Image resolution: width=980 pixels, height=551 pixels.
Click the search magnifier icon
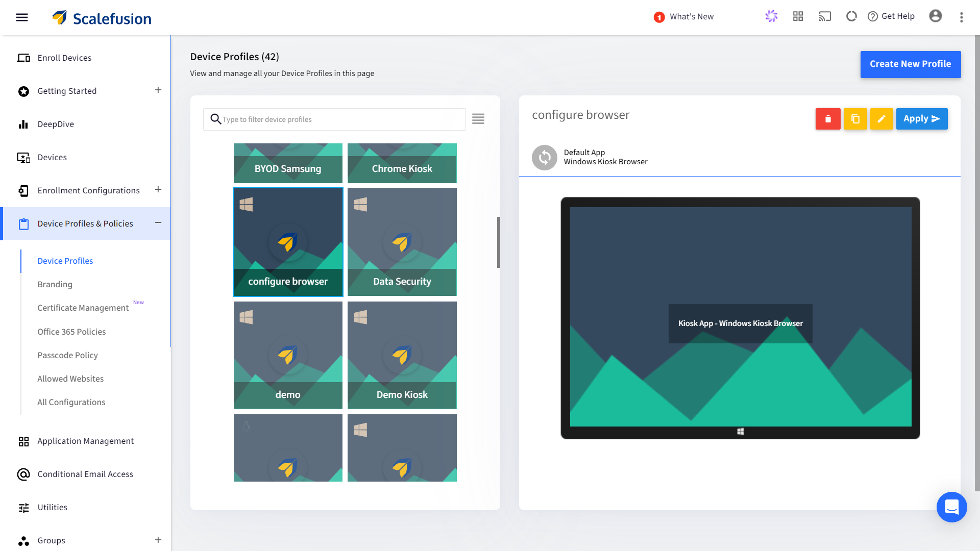coord(215,119)
